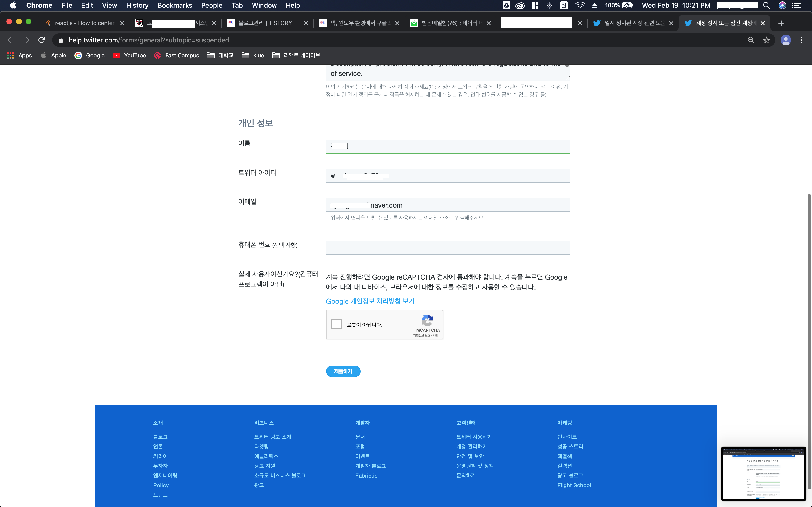Open Spotlight search in menu bar
The height and width of the screenshot is (507, 812).
pos(766,5)
